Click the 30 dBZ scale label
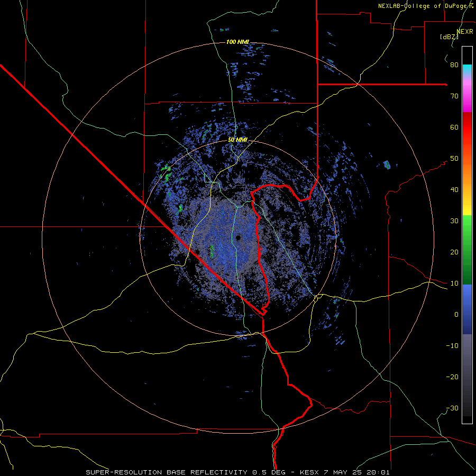Image resolution: width=476 pixels, height=476 pixels. pyautogui.click(x=454, y=221)
